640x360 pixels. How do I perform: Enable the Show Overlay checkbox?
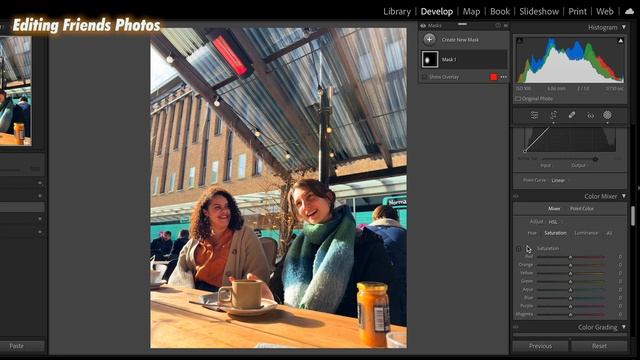tap(424, 77)
